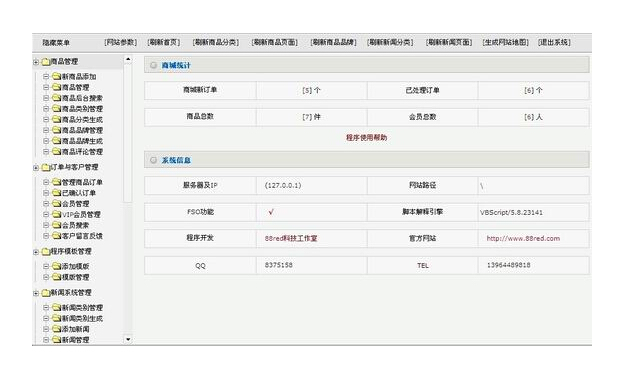Toggle minus box before 新商品添加
The image size is (625, 366).
(46, 76)
